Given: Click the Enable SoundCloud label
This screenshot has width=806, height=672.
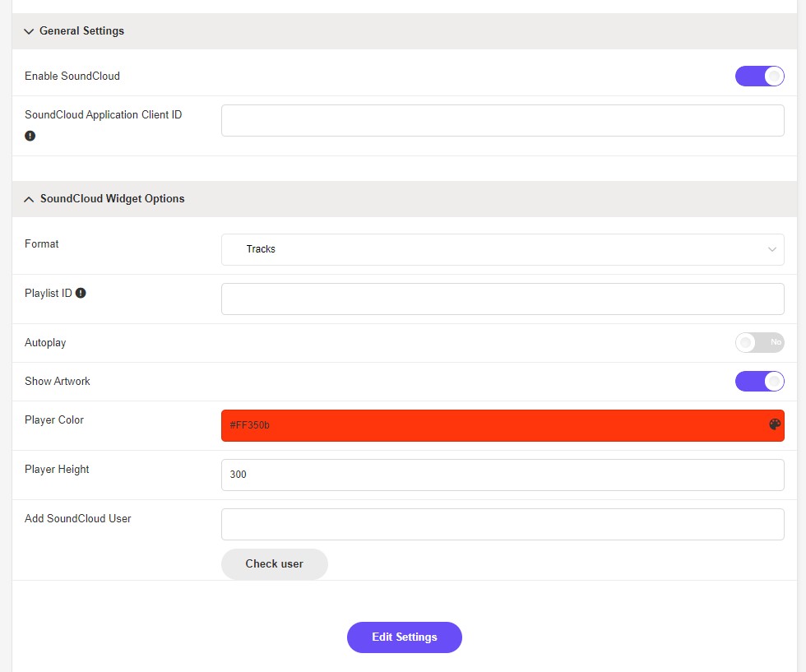Looking at the screenshot, I should (72, 76).
